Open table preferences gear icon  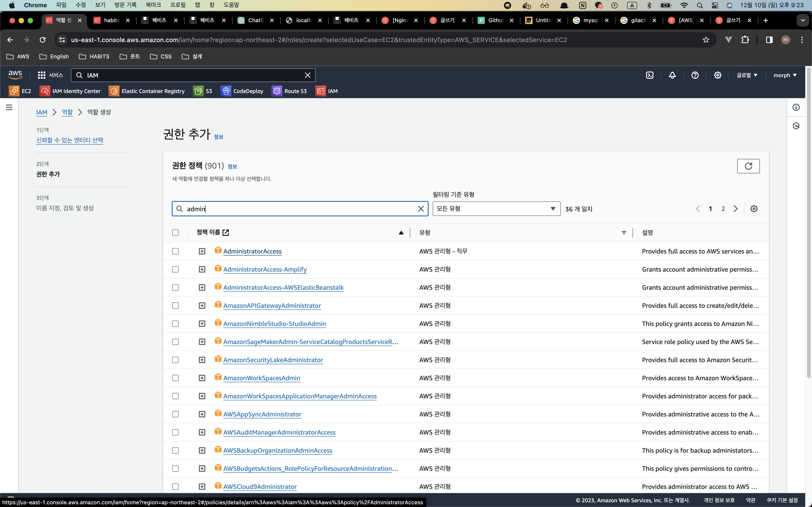pos(754,208)
